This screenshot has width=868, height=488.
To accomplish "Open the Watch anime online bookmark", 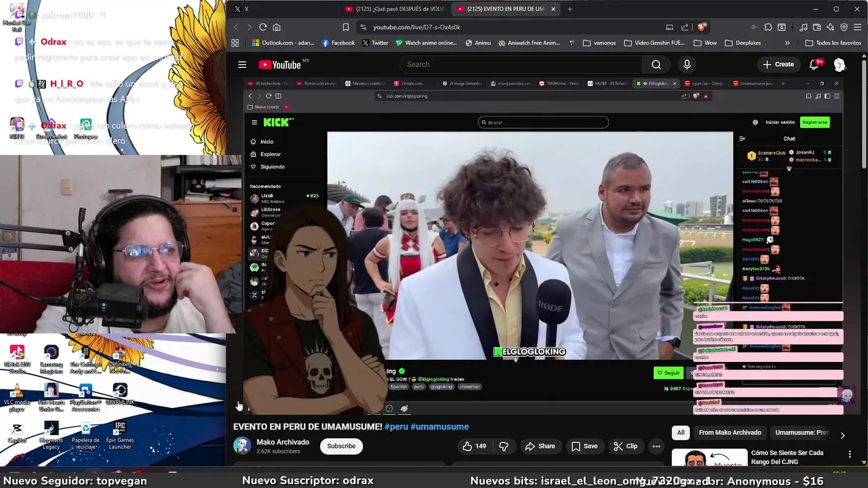I will 426,43.
